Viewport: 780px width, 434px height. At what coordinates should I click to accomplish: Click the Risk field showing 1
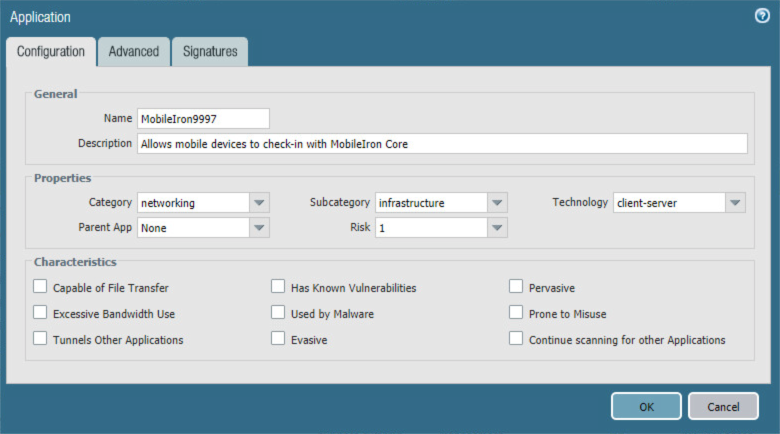coord(431,227)
